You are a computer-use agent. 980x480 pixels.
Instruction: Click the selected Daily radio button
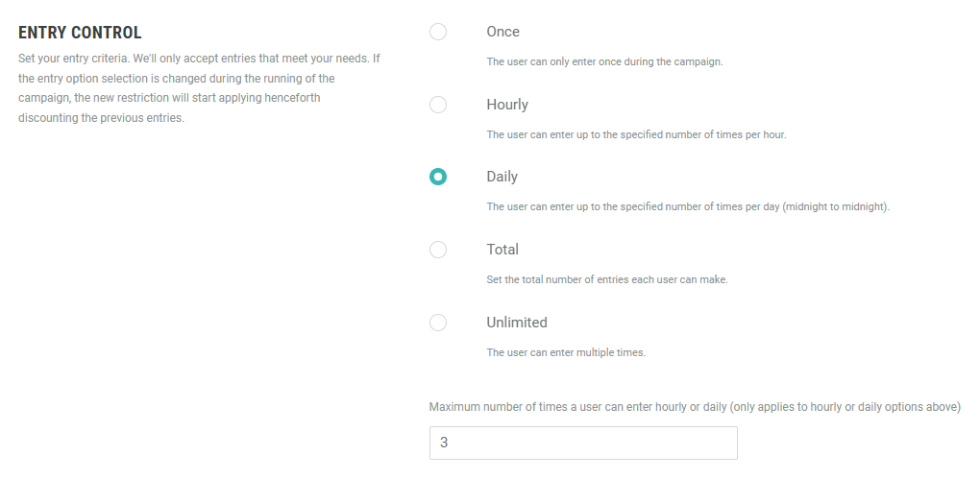click(x=438, y=177)
